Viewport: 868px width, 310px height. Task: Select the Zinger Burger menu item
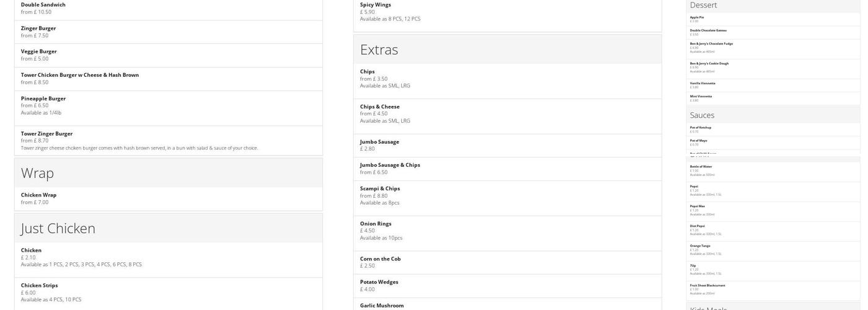[x=38, y=29]
